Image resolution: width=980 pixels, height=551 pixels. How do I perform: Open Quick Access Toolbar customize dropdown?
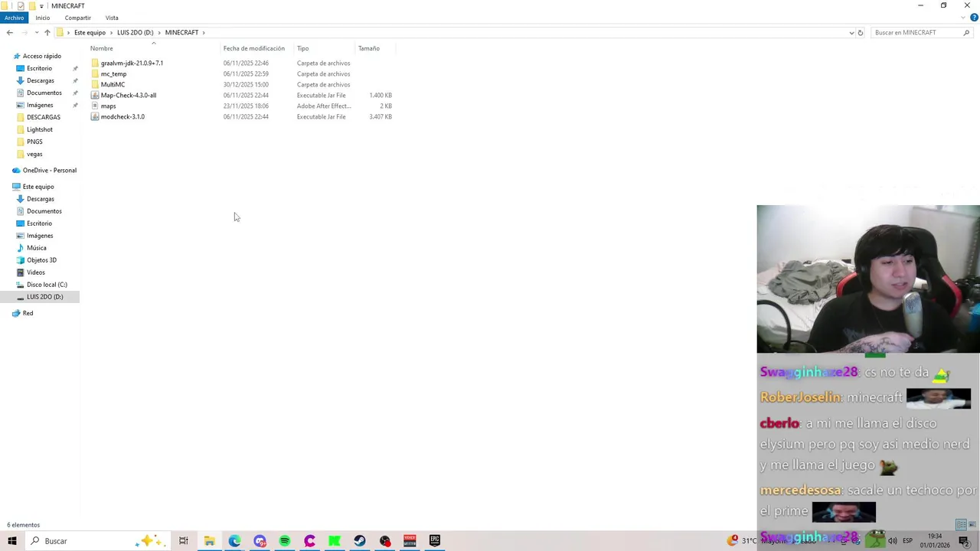click(41, 6)
